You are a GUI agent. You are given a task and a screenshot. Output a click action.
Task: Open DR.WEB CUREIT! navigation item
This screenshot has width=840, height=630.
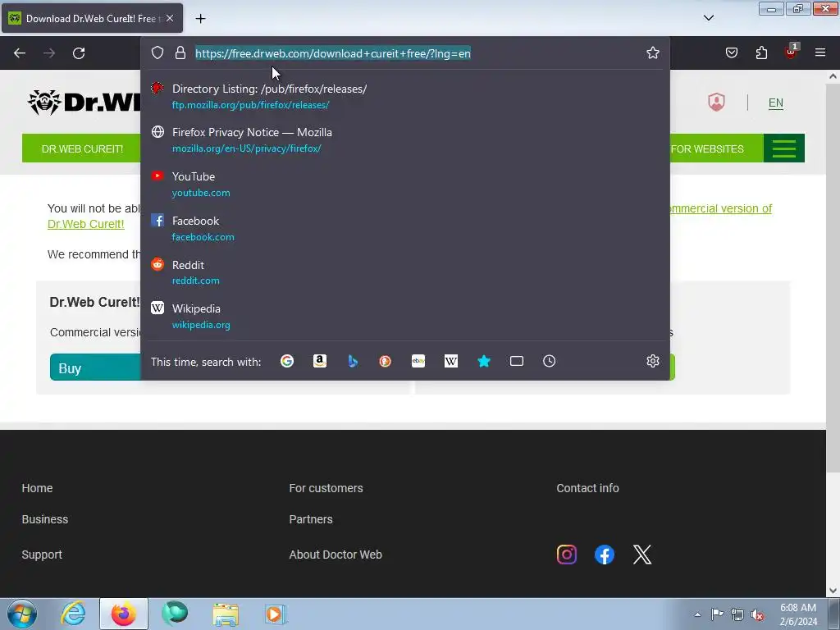82,148
